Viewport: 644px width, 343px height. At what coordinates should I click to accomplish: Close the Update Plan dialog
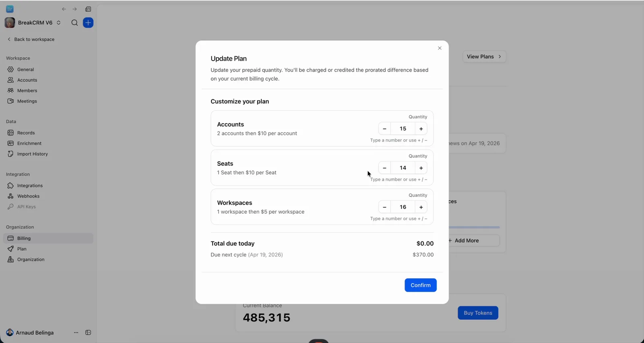point(440,48)
